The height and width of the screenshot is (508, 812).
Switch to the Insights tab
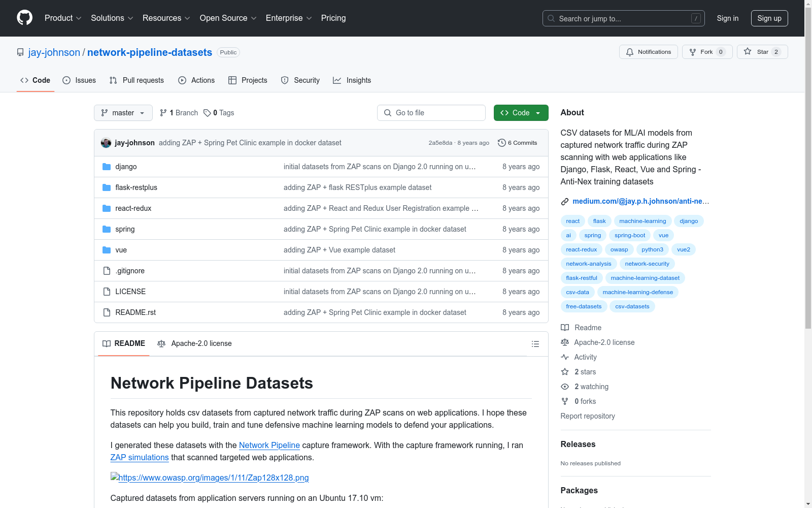click(352, 80)
